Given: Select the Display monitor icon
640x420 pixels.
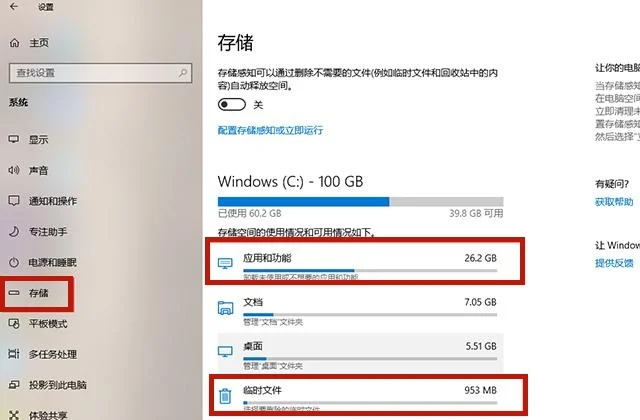Looking at the screenshot, I should 14,140.
